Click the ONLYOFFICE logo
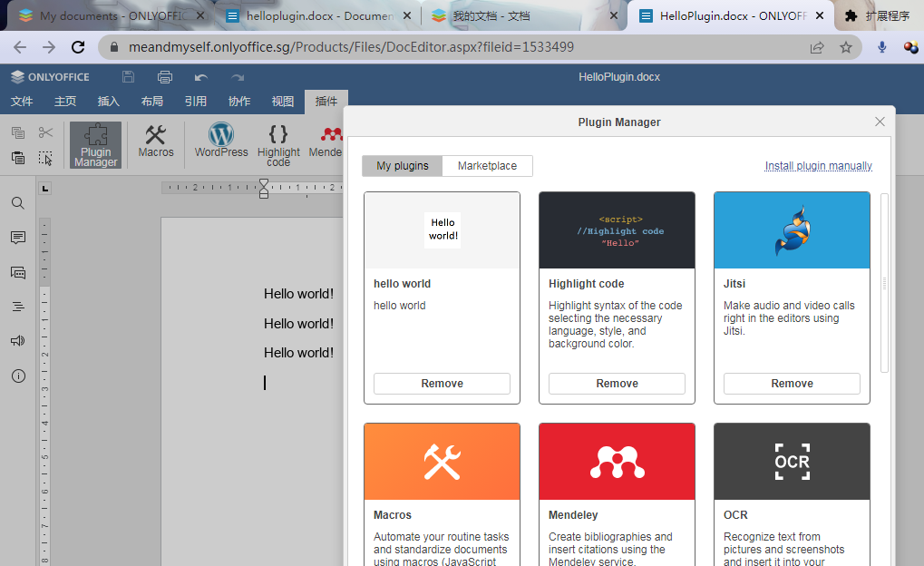Screen dimensions: 924x566 (50, 76)
